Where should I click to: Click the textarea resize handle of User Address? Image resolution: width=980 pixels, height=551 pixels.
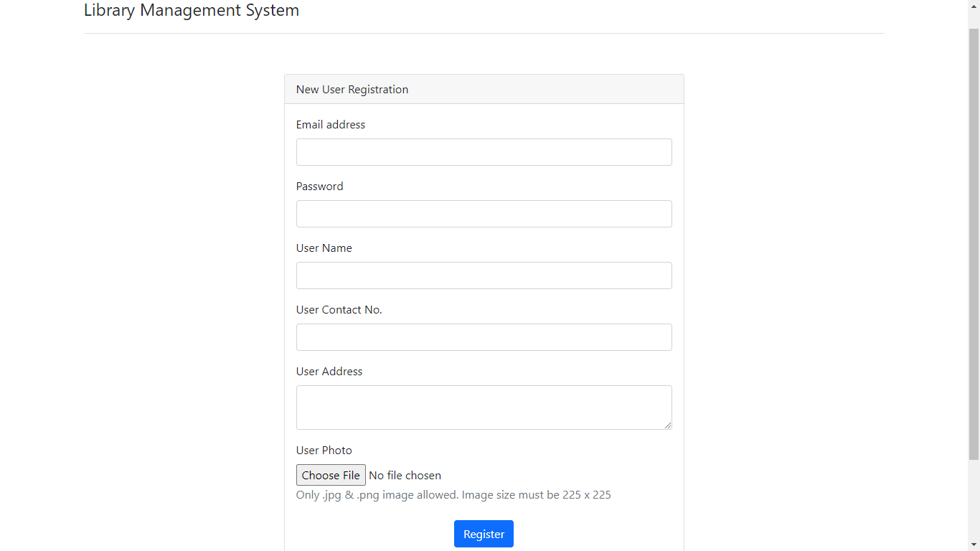point(668,425)
